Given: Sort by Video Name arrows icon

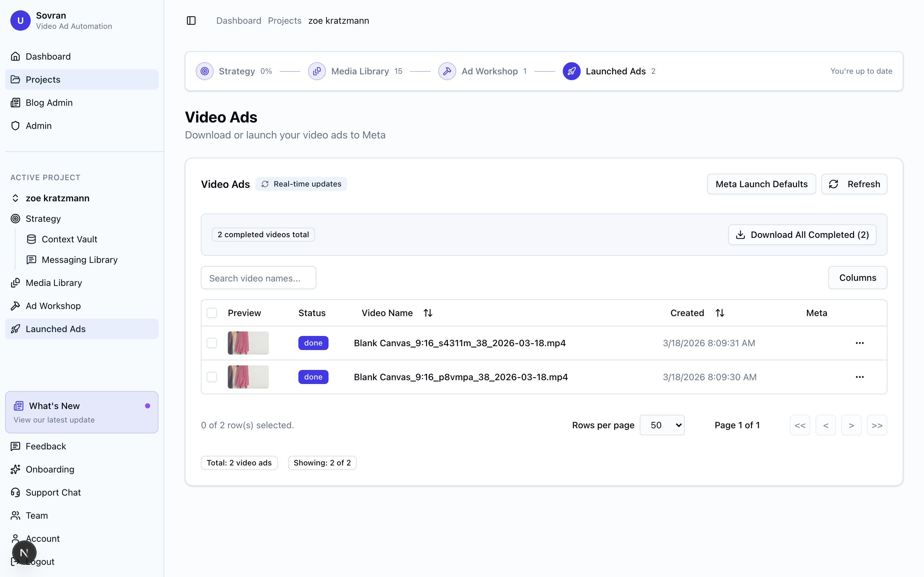Looking at the screenshot, I should (428, 313).
